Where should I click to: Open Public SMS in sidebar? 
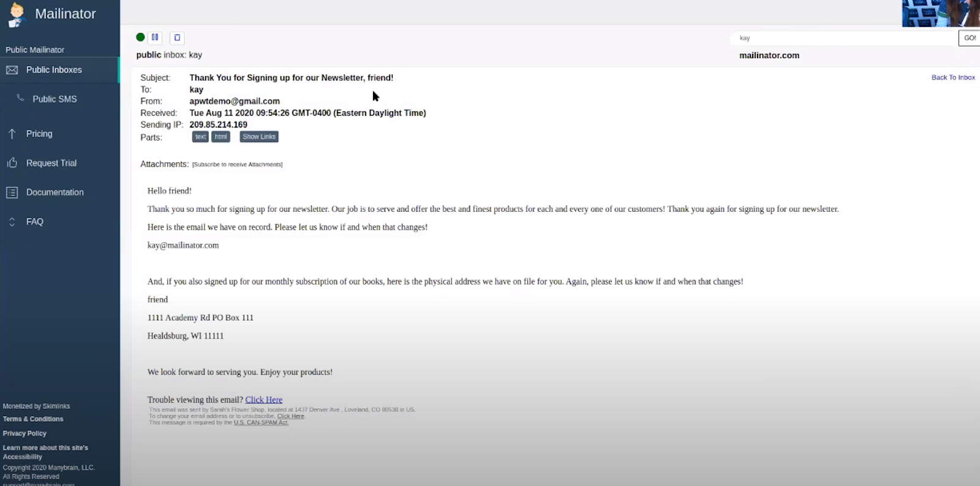55,99
